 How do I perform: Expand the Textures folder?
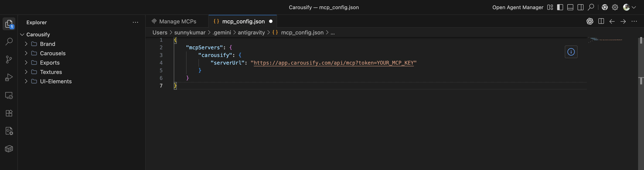click(x=26, y=72)
